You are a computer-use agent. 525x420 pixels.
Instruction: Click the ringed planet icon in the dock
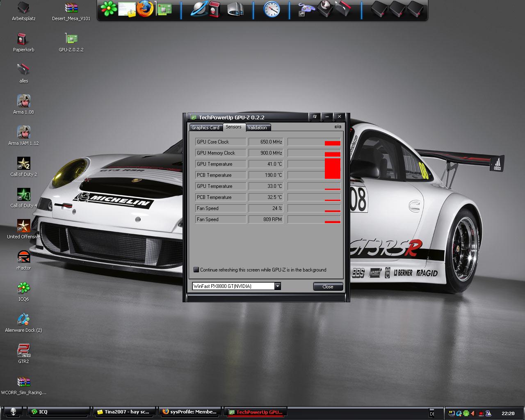click(199, 9)
